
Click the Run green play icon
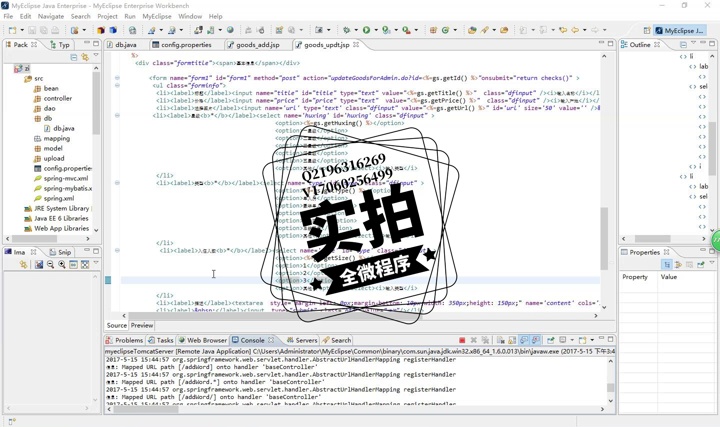click(366, 30)
